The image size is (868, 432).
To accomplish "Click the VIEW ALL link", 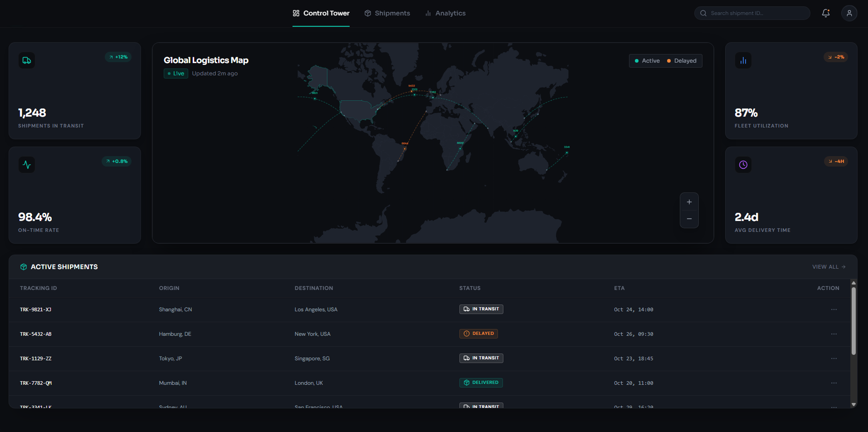I will pos(828,267).
